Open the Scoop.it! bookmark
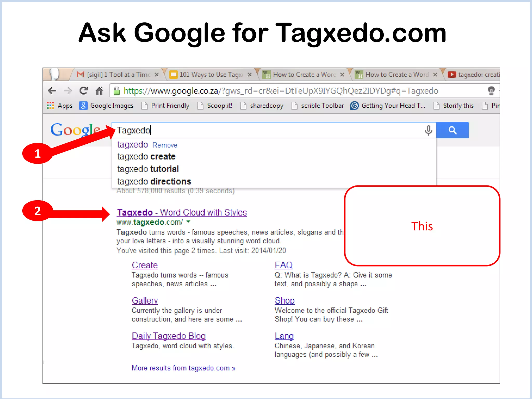The width and height of the screenshot is (532, 399). point(215,105)
